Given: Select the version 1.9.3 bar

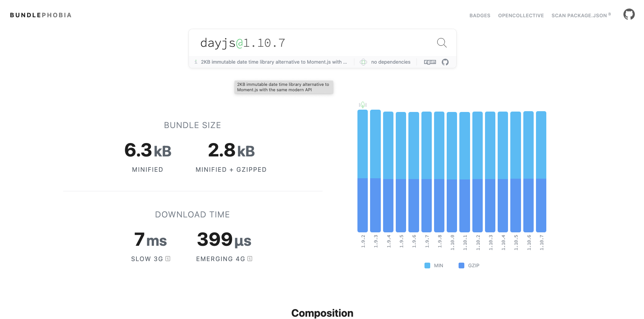Looking at the screenshot, I should pyautogui.click(x=375, y=171).
